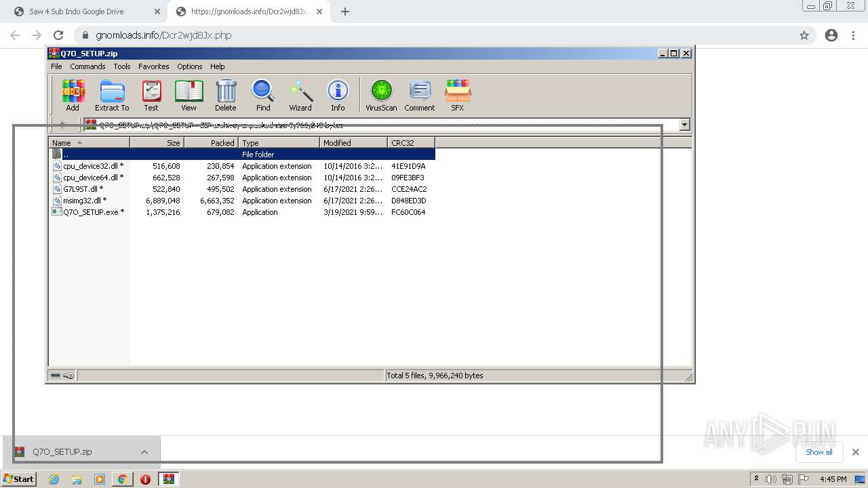868x488 pixels.
Task: Open Internet Explorer from the taskbar
Action: [x=54, y=479]
